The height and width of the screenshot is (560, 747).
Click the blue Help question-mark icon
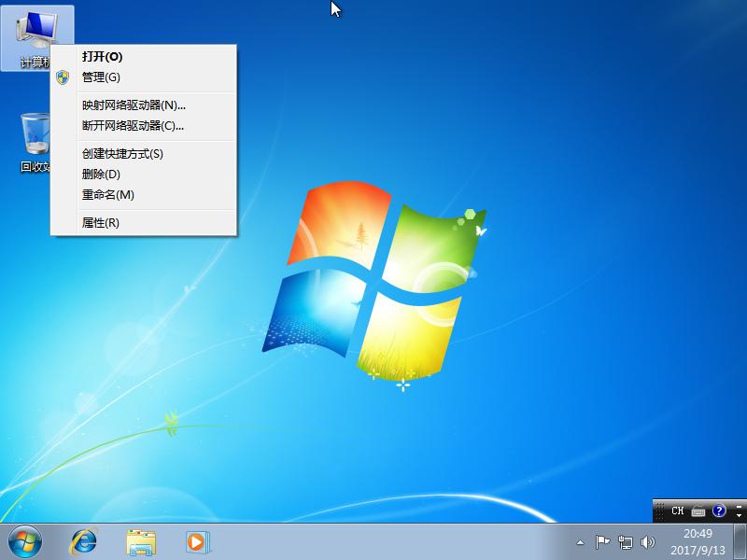(719, 512)
